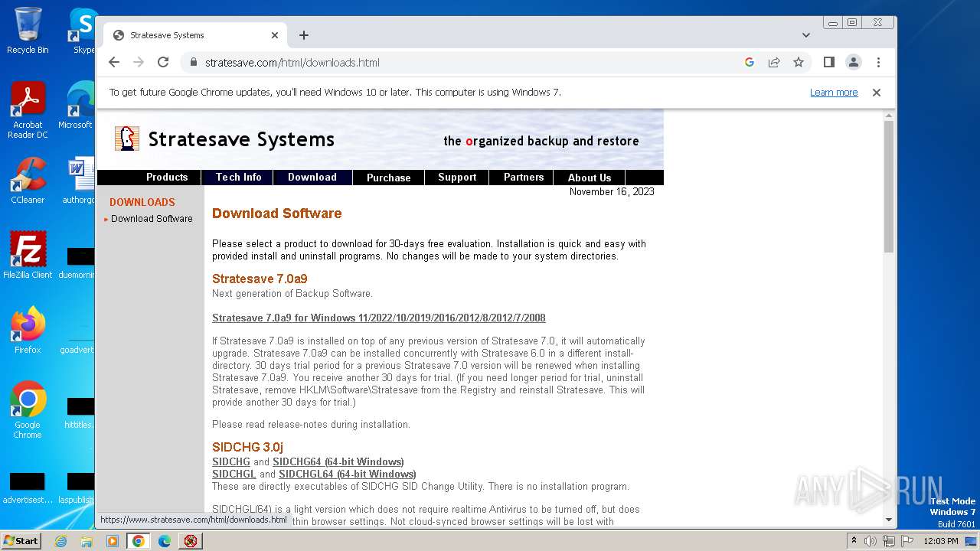Open the Purchase menu
The image size is (980, 551).
click(x=389, y=177)
